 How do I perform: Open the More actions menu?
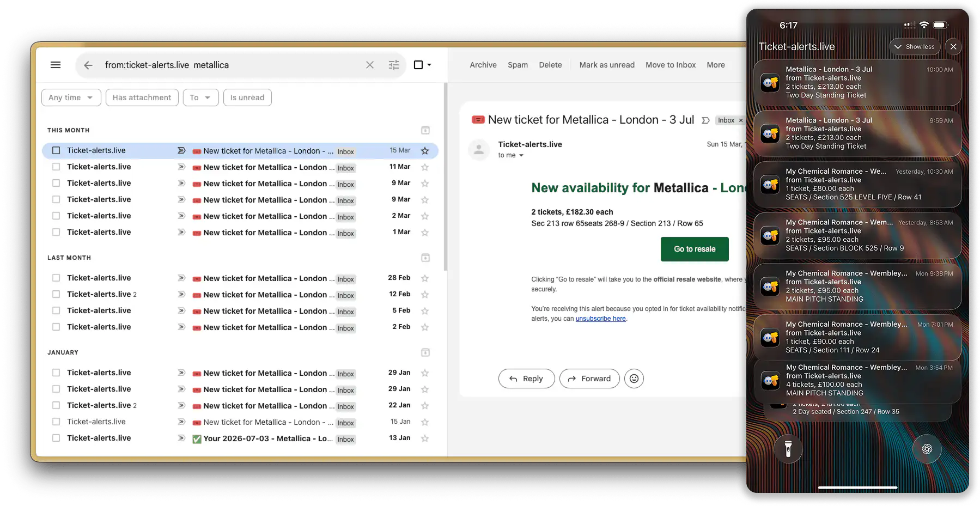coord(715,65)
